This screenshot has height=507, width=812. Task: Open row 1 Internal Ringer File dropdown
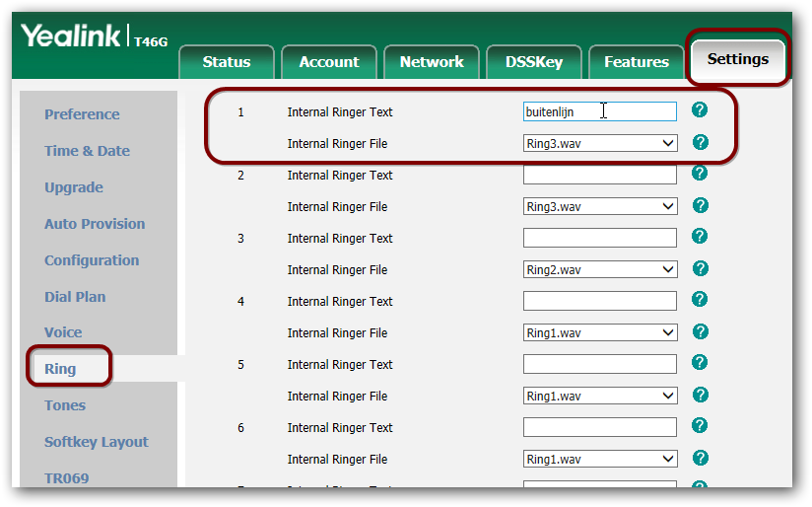click(599, 144)
